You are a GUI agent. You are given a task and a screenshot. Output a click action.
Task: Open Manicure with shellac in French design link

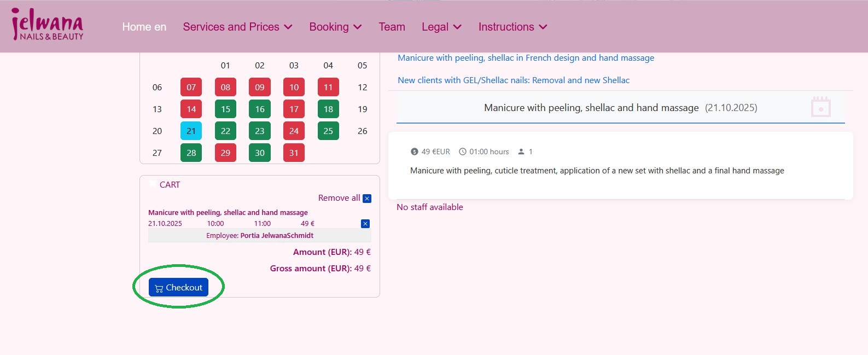526,58
